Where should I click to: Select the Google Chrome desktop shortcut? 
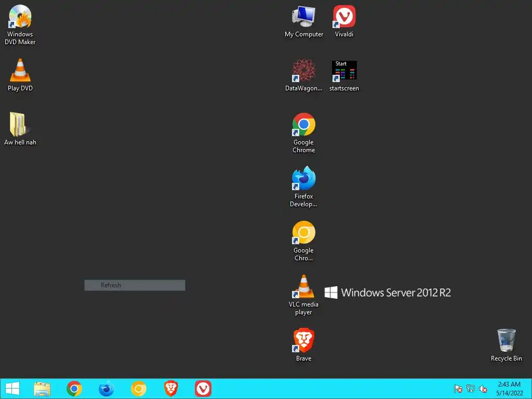[x=303, y=133]
